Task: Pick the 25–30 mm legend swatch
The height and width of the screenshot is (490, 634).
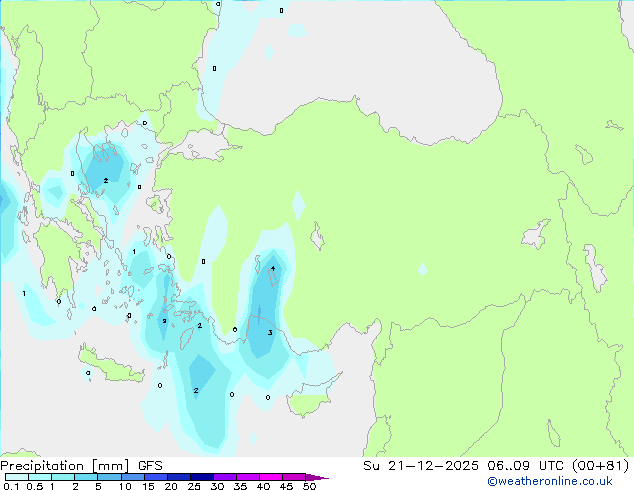Action: [201, 477]
